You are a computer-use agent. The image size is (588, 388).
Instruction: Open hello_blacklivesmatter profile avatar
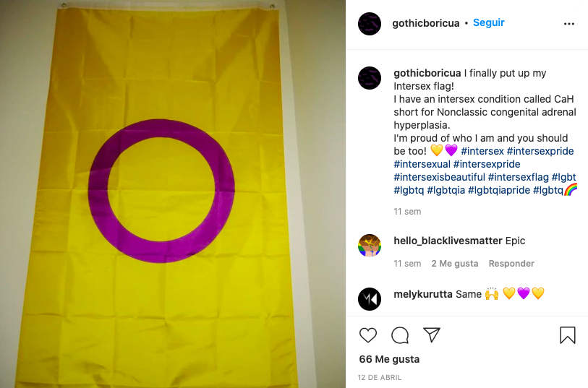pos(370,246)
